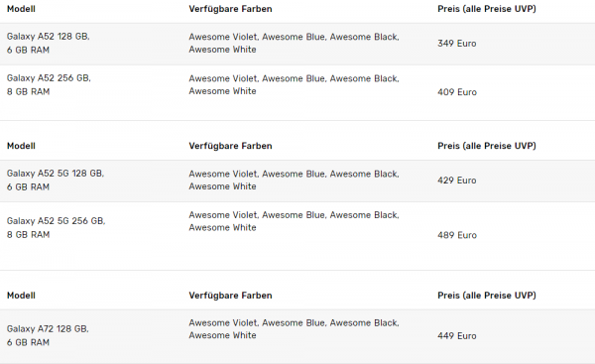This screenshot has height=364, width=595.
Task: Click the 429 Euro price
Action: 457,181
